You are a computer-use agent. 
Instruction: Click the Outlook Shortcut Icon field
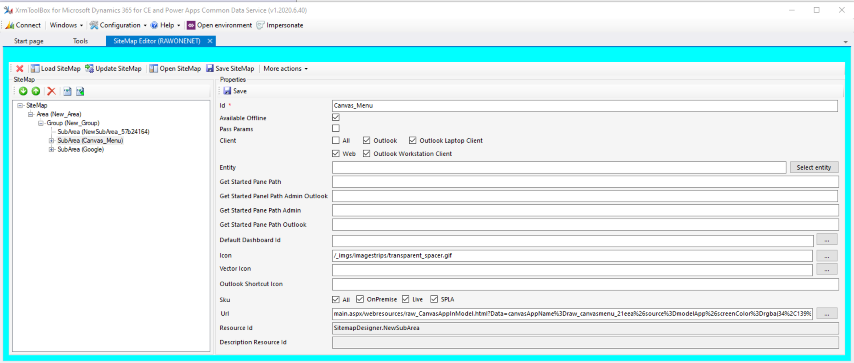[584, 284]
